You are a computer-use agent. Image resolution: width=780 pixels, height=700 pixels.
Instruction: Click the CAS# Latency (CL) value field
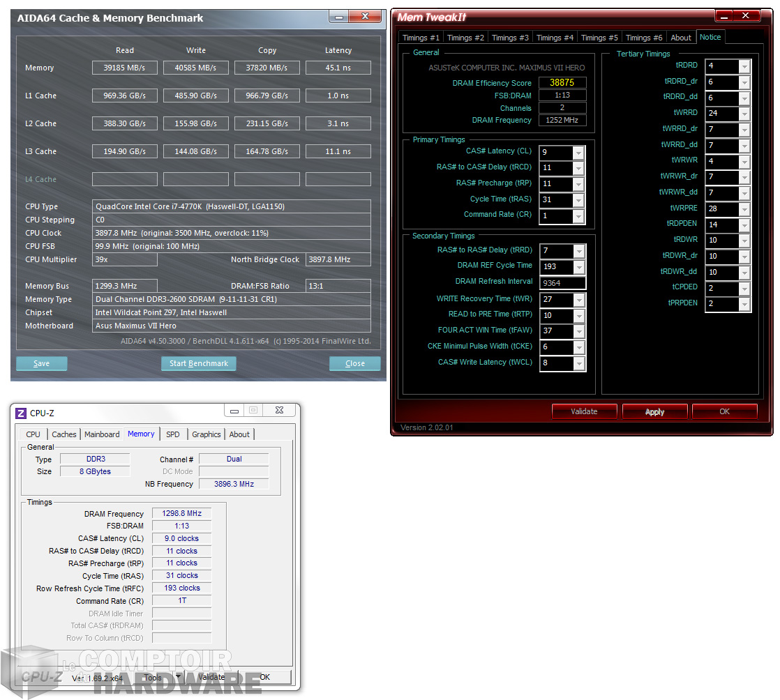[557, 153]
